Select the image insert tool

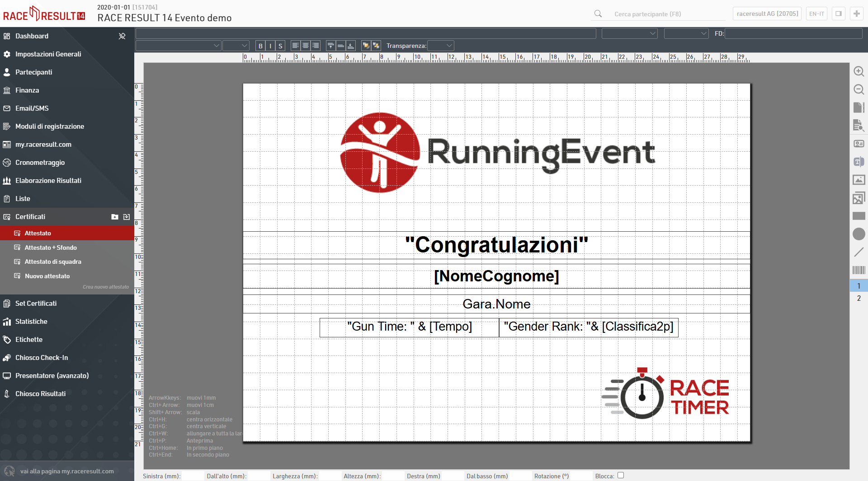pos(859,180)
